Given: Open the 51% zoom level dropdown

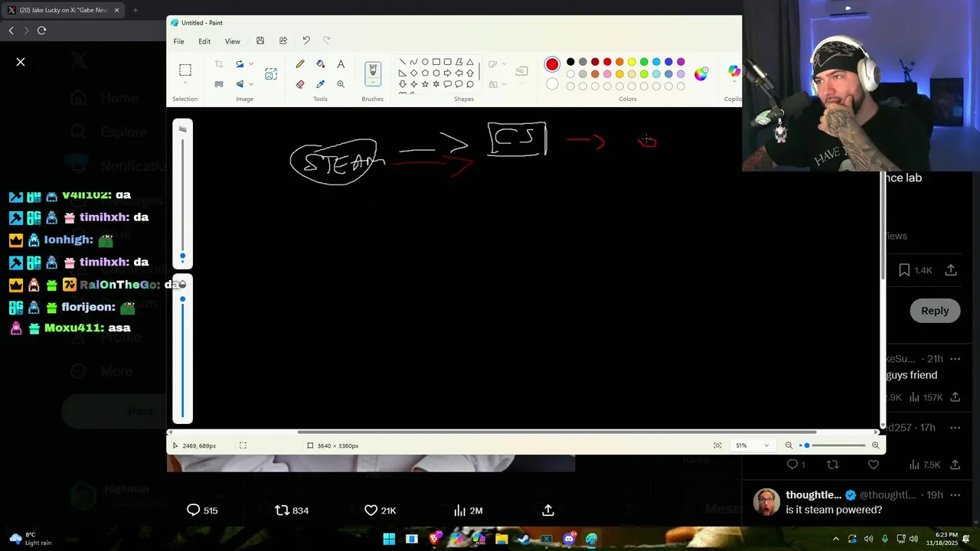Looking at the screenshot, I should point(752,445).
